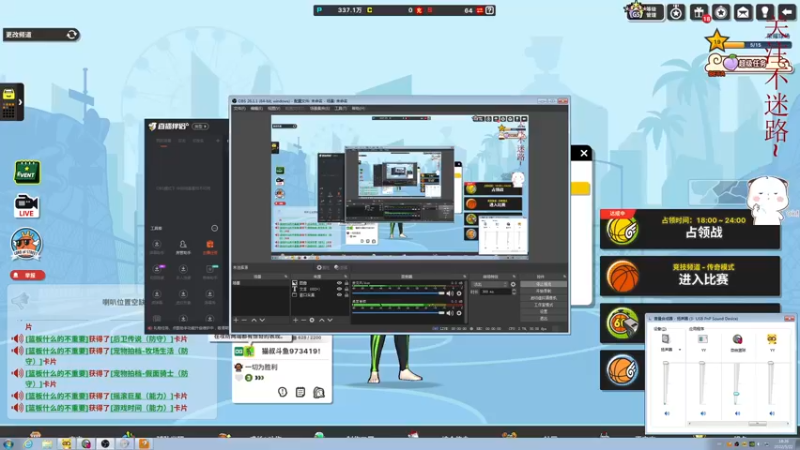Mute second channel in OBS audio mixer
Image resolution: width=800 pixels, height=450 pixels.
click(x=450, y=313)
